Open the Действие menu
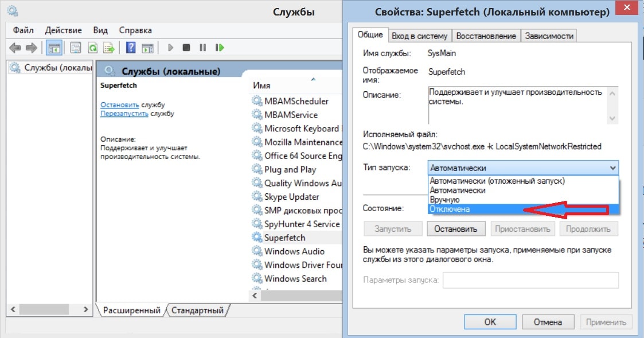The image size is (644, 338). (x=63, y=30)
